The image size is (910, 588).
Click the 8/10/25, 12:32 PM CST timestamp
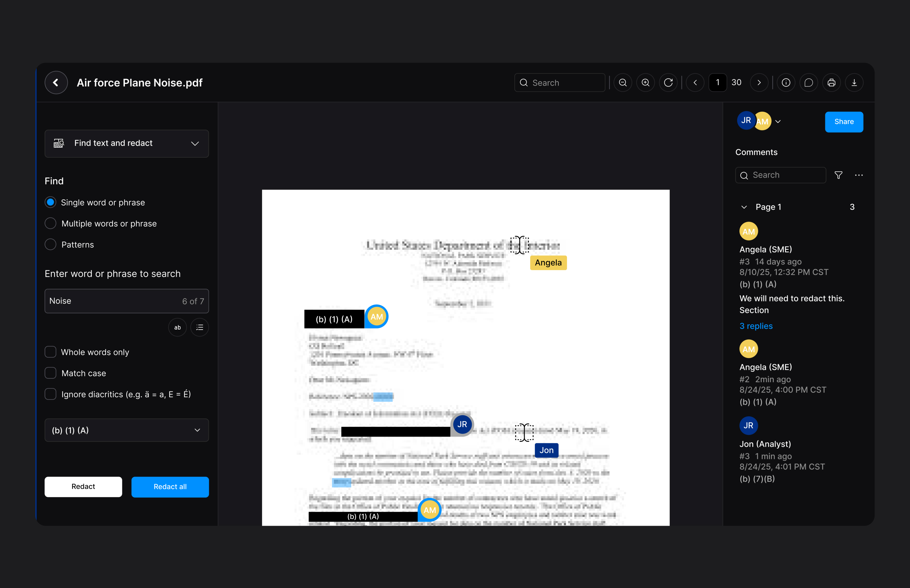click(x=784, y=272)
